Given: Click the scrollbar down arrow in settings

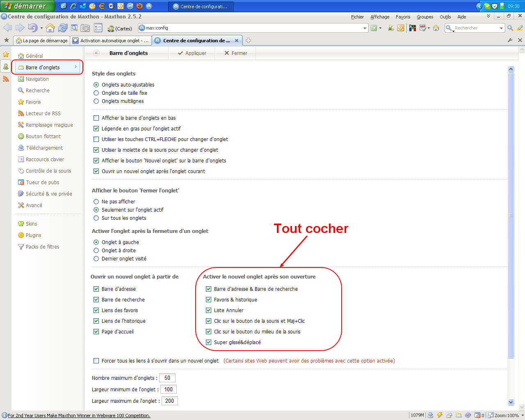Looking at the screenshot, I should point(511,402).
